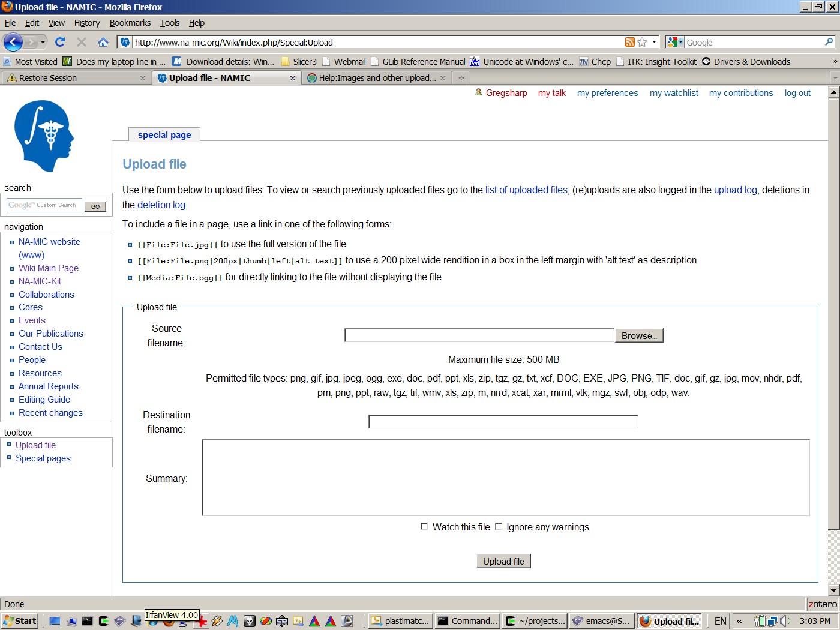The width and height of the screenshot is (840, 630).
Task: Click the NA-MIC head logo
Action: pyautogui.click(x=44, y=136)
